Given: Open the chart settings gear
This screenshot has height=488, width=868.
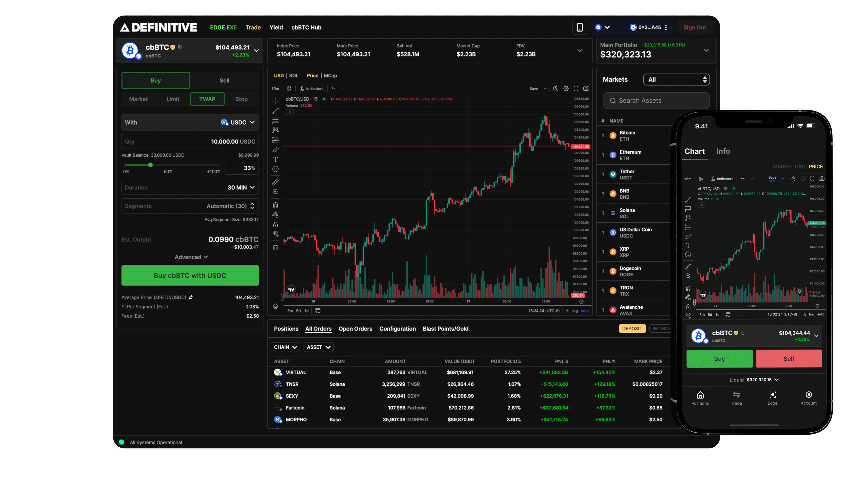Looking at the screenshot, I should click(566, 89).
